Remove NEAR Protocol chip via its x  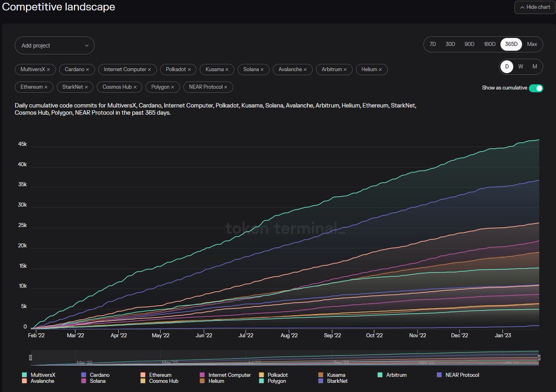[x=226, y=87]
